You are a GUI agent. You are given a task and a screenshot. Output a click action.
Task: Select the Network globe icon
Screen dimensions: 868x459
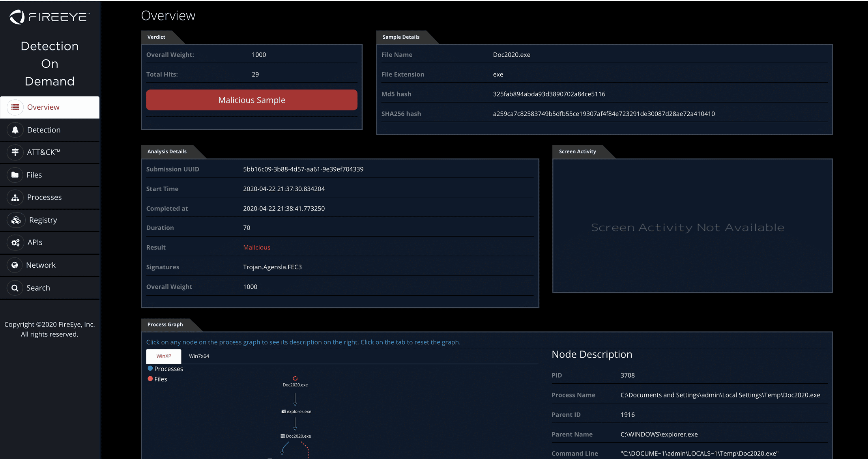tap(15, 265)
